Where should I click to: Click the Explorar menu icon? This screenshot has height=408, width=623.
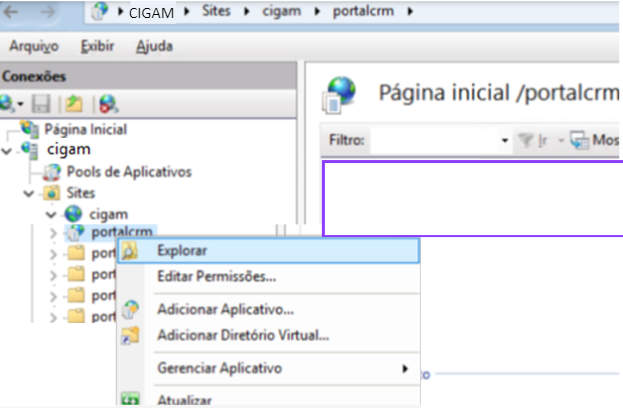pos(130,251)
